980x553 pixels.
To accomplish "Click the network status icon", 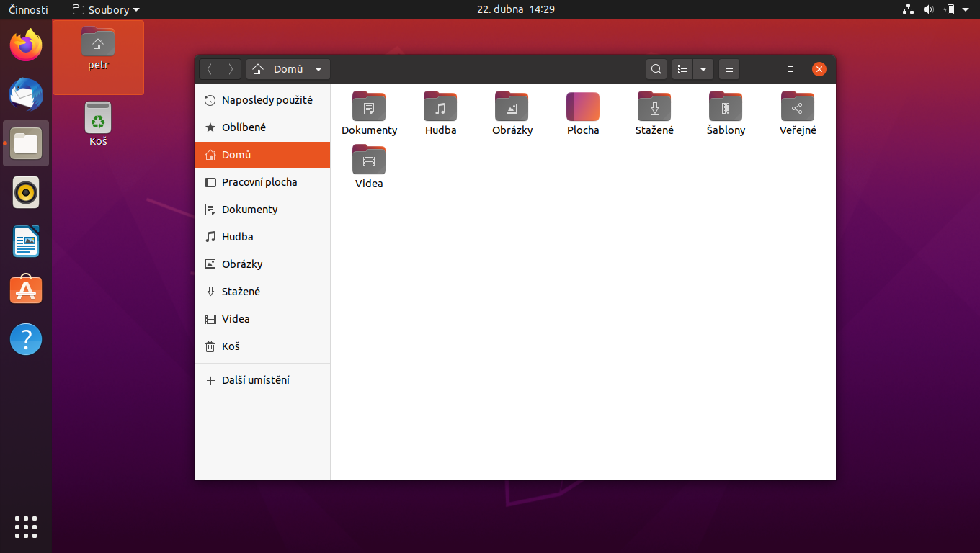I will coord(908,9).
